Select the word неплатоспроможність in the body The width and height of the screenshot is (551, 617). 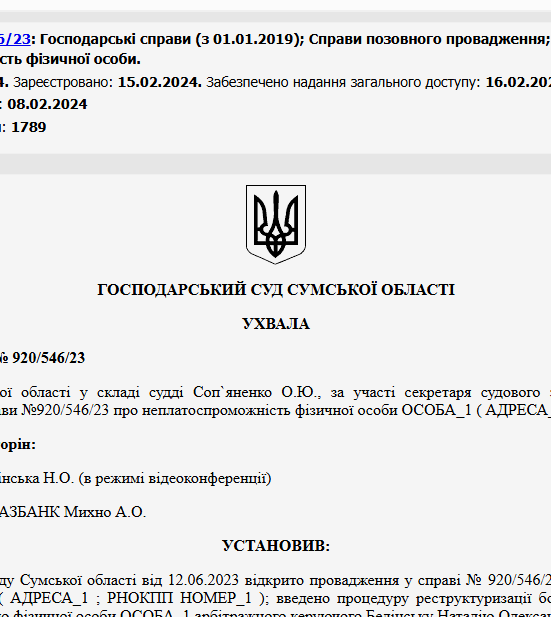pyautogui.click(x=216, y=410)
